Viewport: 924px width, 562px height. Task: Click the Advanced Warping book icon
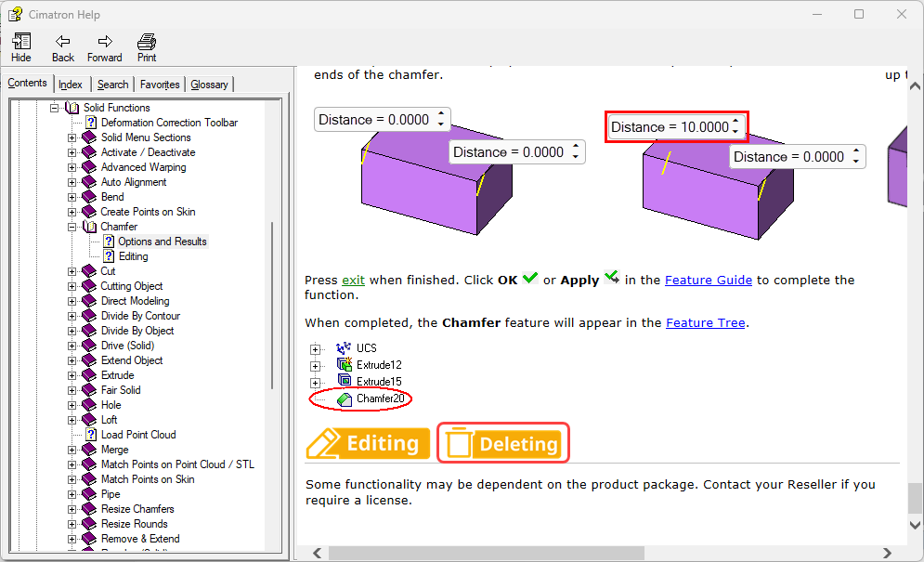pyautogui.click(x=89, y=167)
